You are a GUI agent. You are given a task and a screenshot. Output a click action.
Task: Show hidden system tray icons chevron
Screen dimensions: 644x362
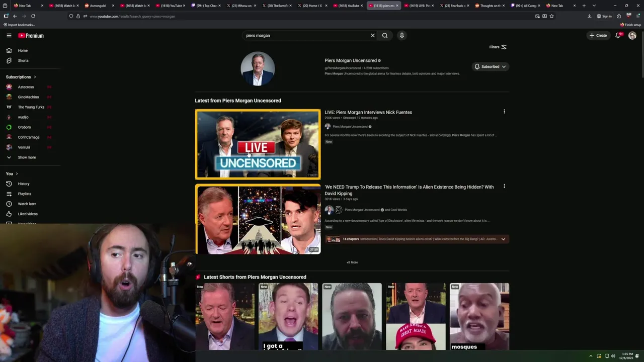tap(591, 356)
